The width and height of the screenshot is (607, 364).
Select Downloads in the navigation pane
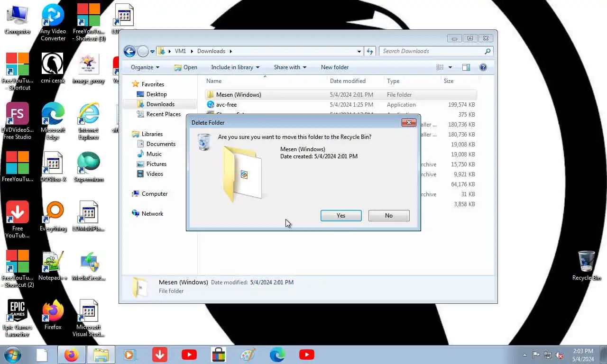pos(160,104)
